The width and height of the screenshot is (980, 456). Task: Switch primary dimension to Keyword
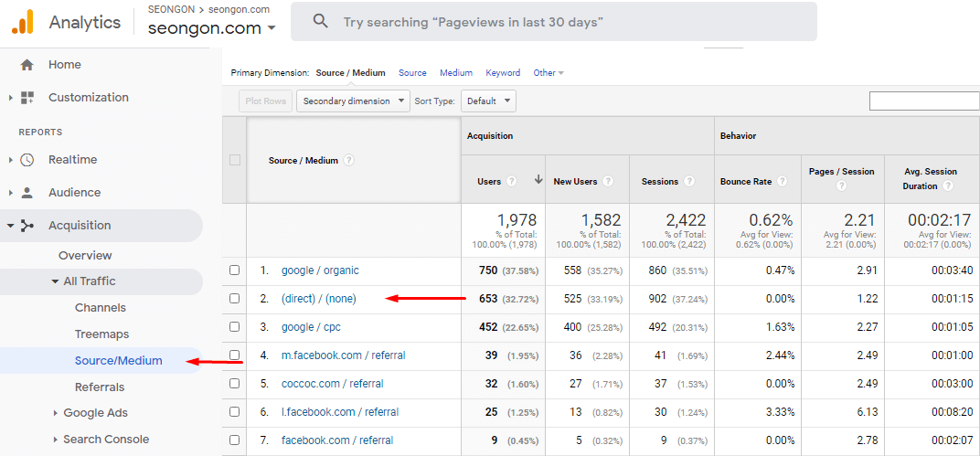[x=503, y=73]
